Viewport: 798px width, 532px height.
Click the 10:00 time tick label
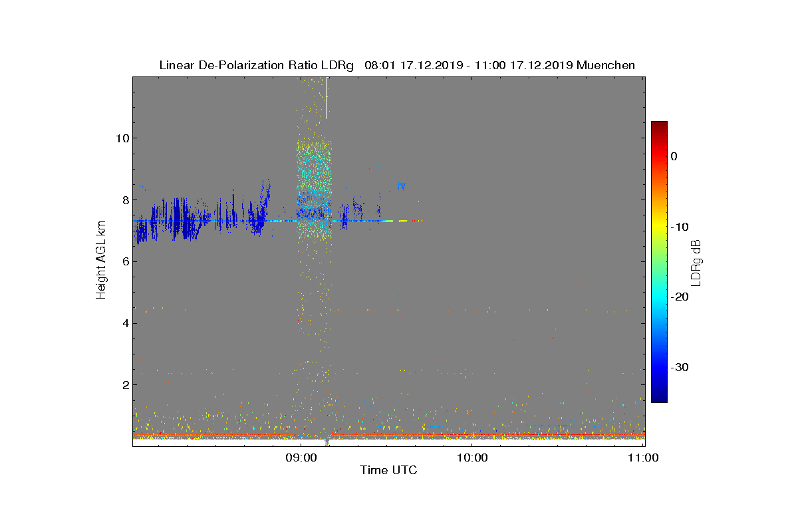[x=472, y=458]
